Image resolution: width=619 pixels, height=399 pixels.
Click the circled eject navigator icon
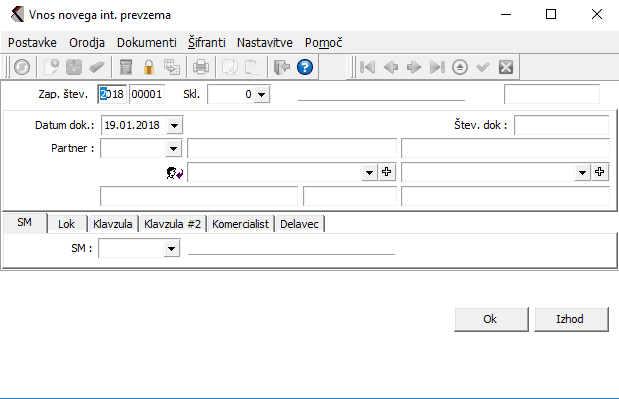click(x=460, y=67)
